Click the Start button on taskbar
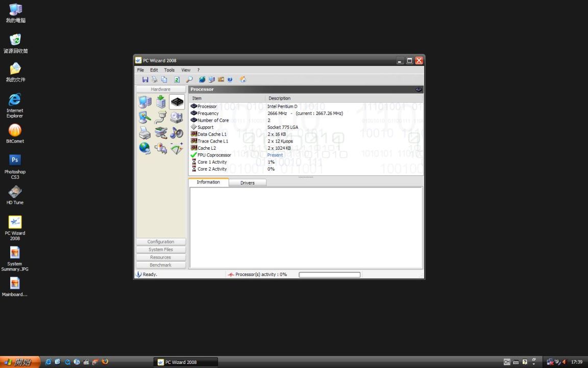Image resolution: width=588 pixels, height=368 pixels. pyautogui.click(x=20, y=362)
